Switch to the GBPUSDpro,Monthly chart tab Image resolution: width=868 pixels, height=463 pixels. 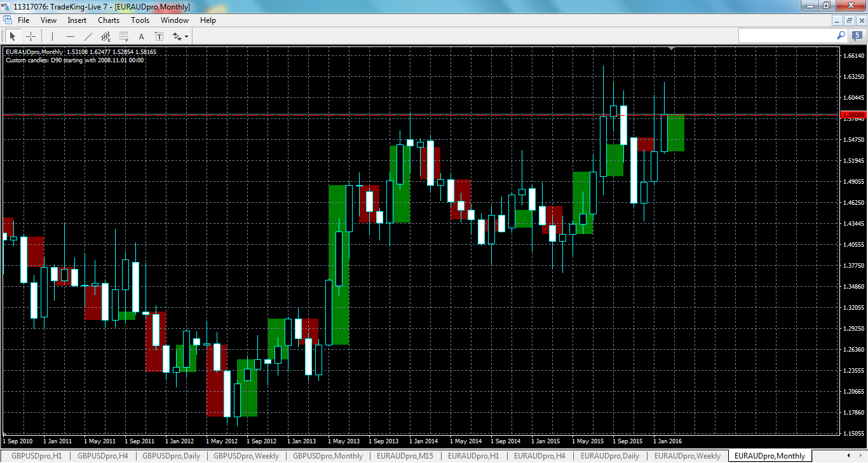tap(328, 456)
